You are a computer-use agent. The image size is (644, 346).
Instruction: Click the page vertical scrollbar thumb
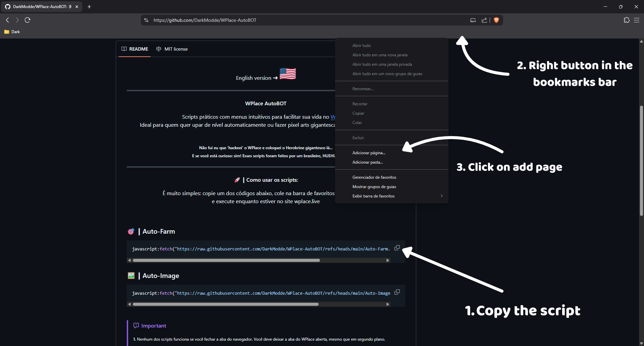coord(641,161)
